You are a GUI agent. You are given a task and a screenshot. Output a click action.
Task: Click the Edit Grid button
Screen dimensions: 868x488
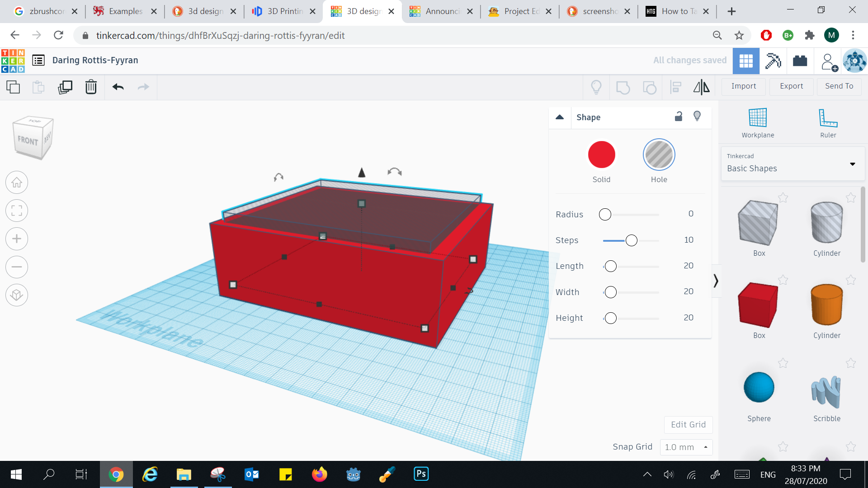[688, 425]
